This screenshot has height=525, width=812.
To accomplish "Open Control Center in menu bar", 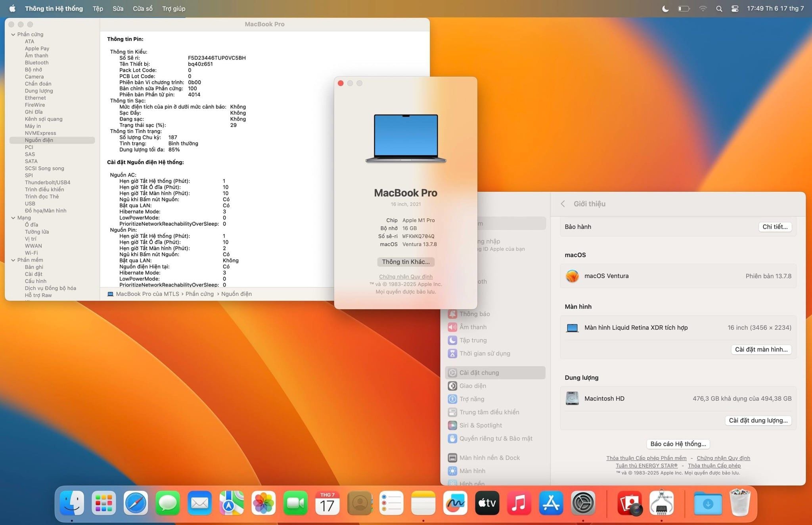I will (x=735, y=8).
